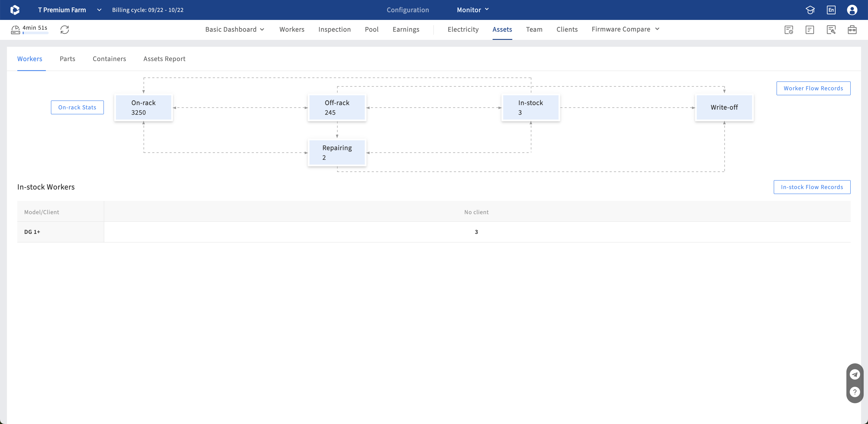This screenshot has width=868, height=424.
Task: Click the toolbox icon in toolbar
Action: pyautogui.click(x=852, y=30)
